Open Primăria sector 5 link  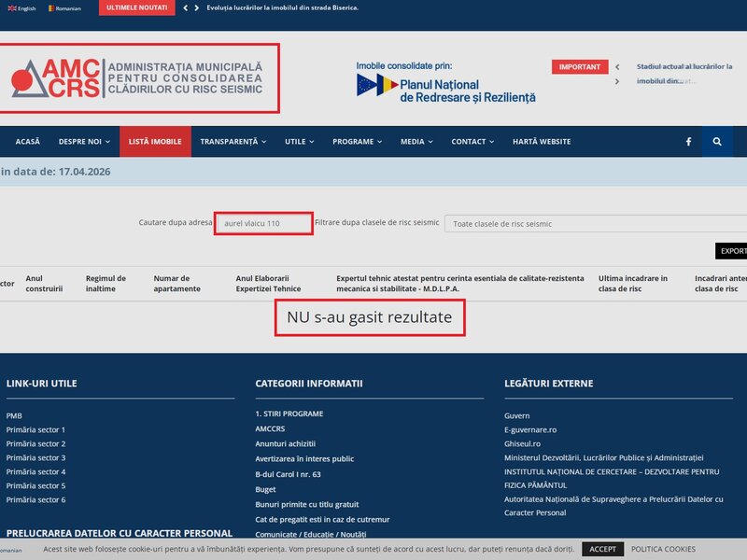click(35, 485)
